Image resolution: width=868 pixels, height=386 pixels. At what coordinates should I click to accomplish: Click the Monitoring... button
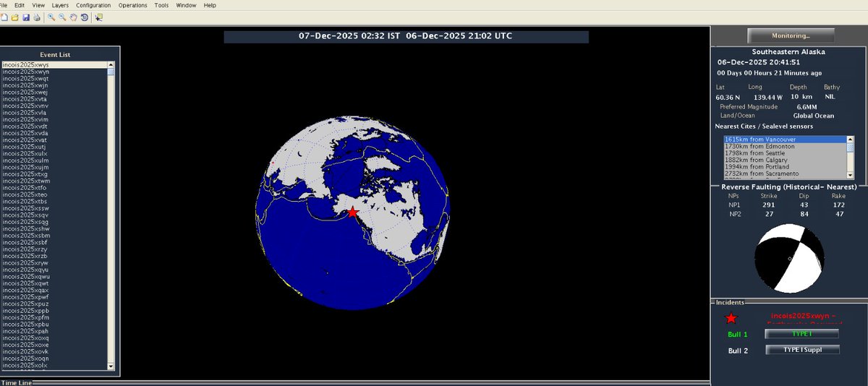tap(791, 35)
